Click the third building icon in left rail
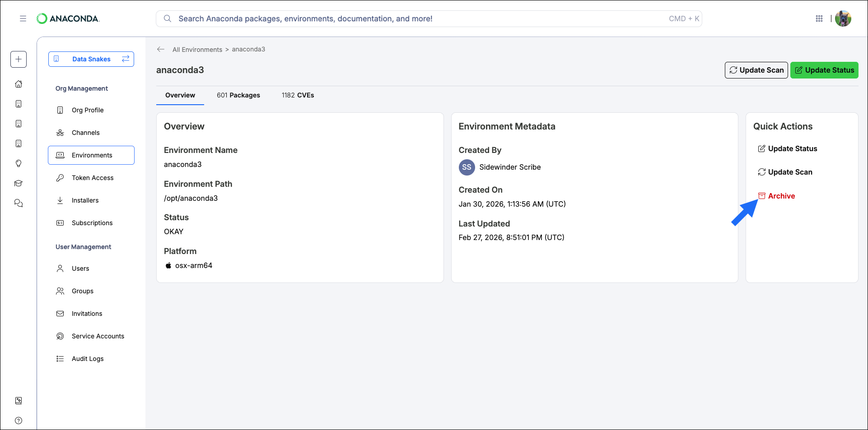868x430 pixels. click(x=19, y=143)
